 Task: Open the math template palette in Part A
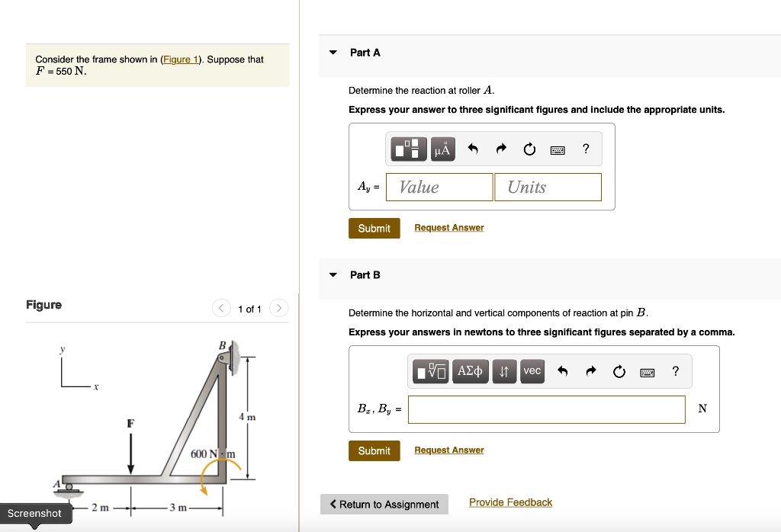coord(408,149)
